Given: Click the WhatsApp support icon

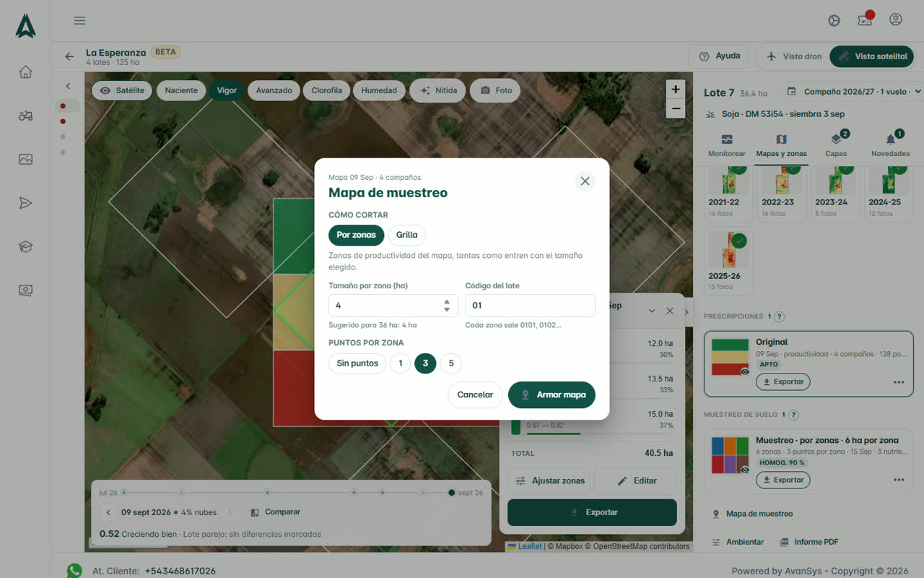Looking at the screenshot, I should 74,571.
